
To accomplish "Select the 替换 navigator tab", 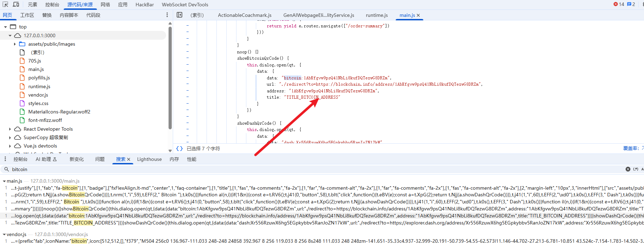I will tap(47, 15).
